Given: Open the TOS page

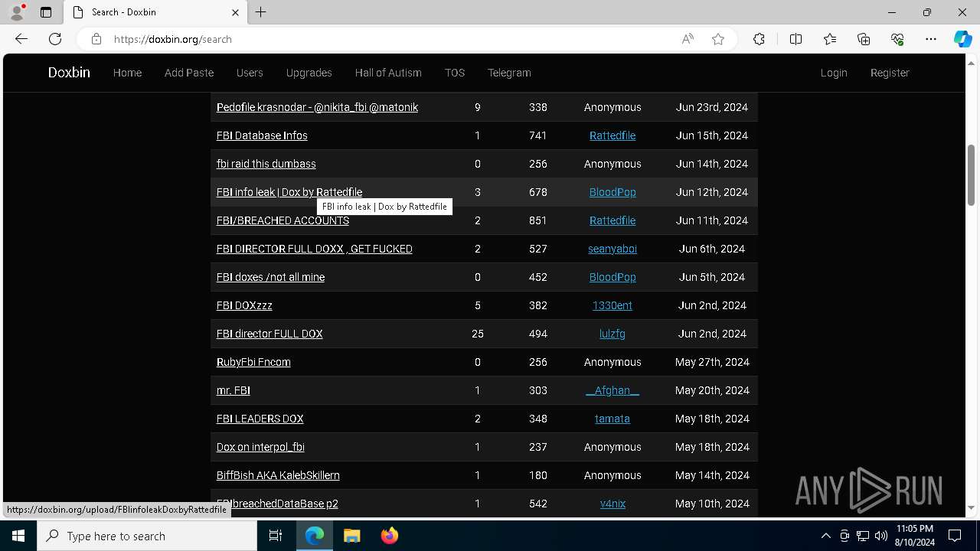Looking at the screenshot, I should pos(455,73).
